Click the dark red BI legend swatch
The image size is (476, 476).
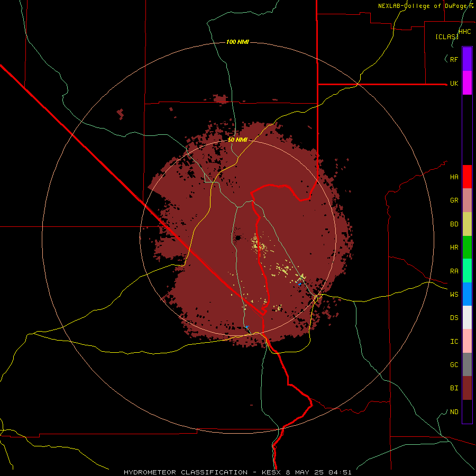coord(467,388)
